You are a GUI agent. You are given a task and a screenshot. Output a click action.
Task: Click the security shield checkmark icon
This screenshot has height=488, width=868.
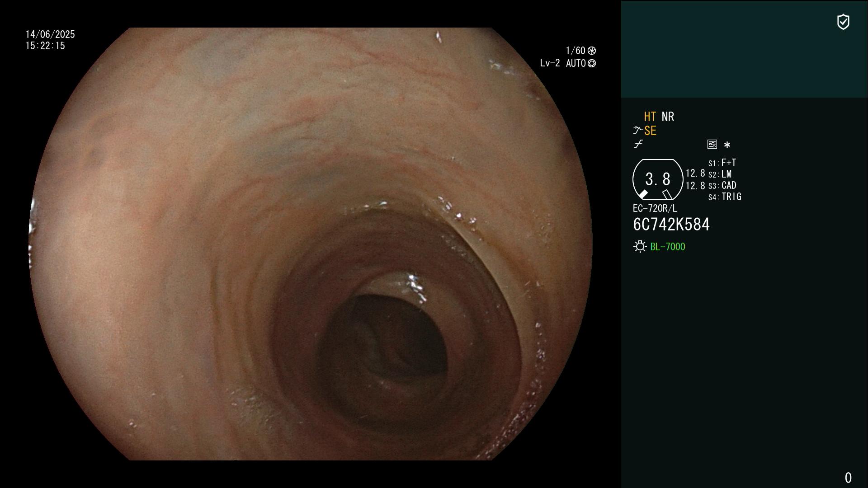point(843,22)
